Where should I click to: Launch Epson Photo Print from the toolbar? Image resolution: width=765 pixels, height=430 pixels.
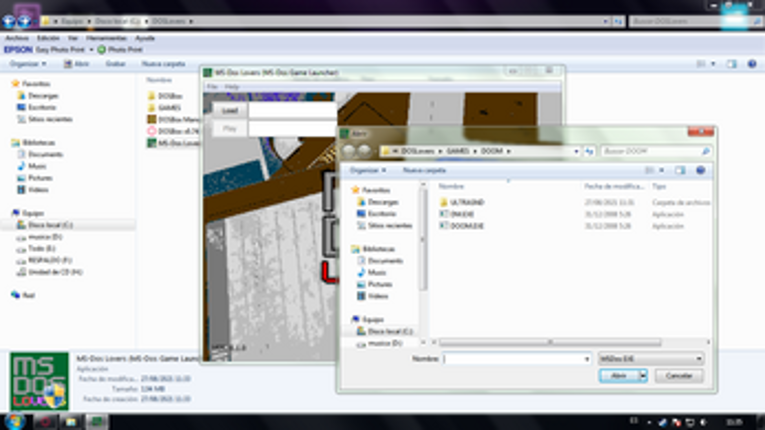tap(120, 50)
